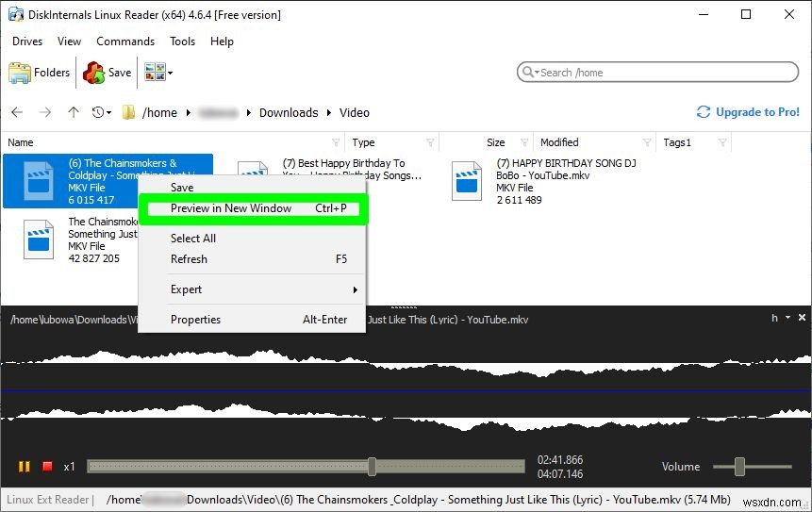Focus the Search /home input field
The height and width of the screenshot is (512, 812).
click(x=657, y=72)
